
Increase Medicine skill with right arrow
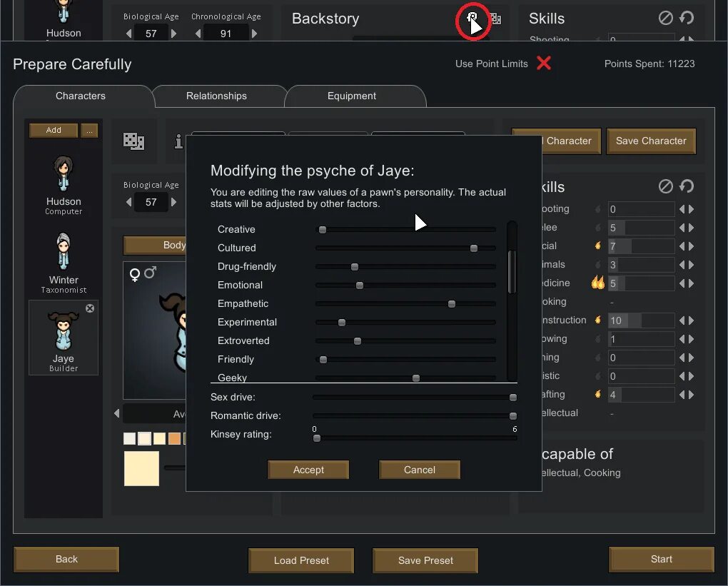[692, 283]
